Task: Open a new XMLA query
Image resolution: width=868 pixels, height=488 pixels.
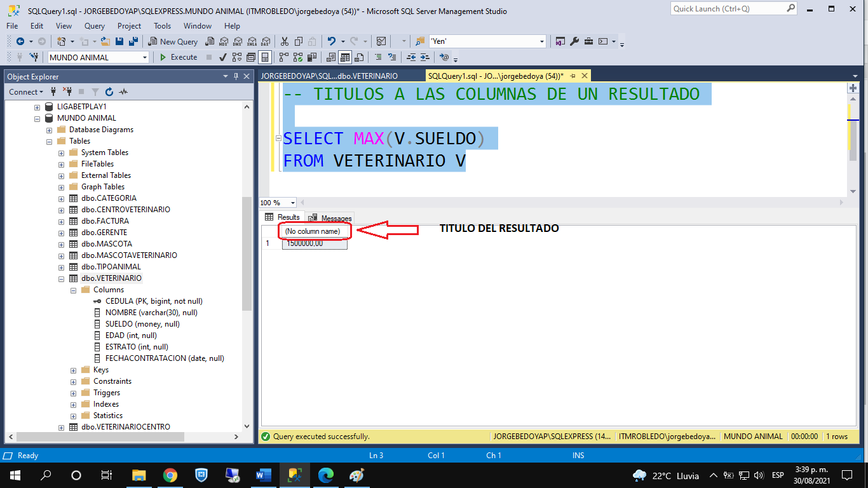Action: coord(252,41)
